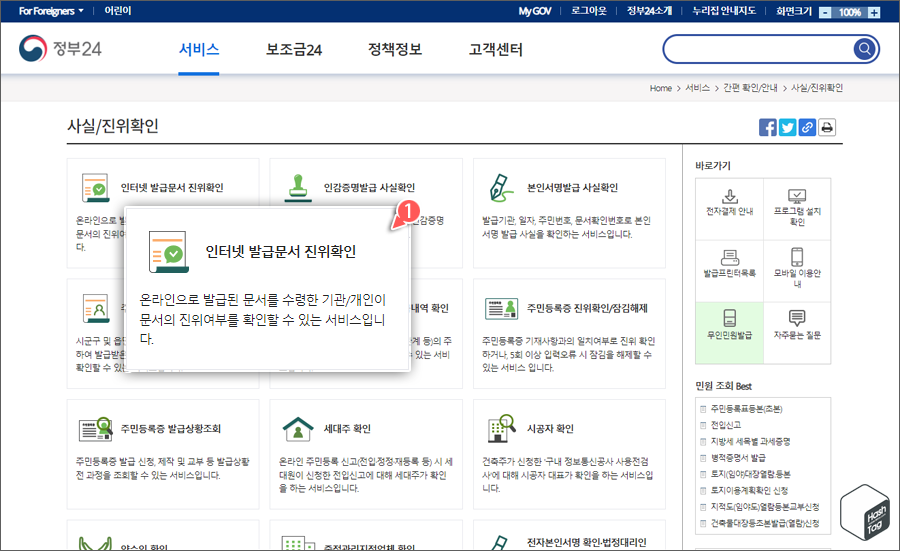Open 전입신고 in 민원 조회 Best

pos(726,425)
